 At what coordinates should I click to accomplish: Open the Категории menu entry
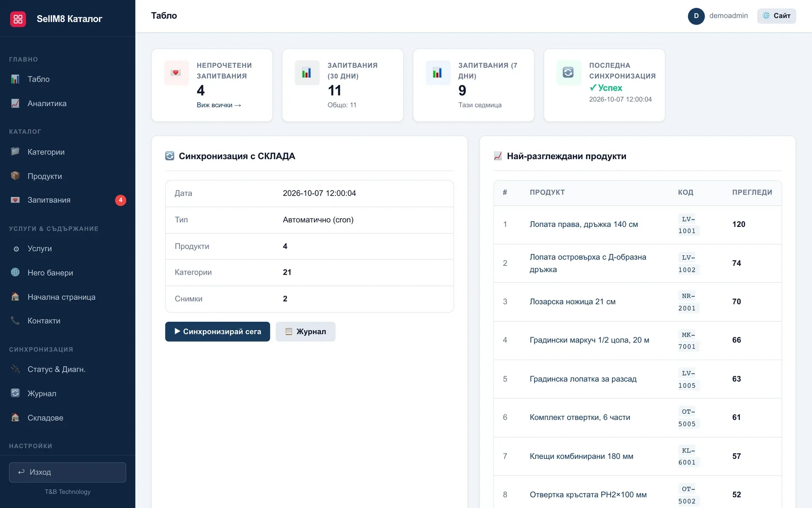68,152
